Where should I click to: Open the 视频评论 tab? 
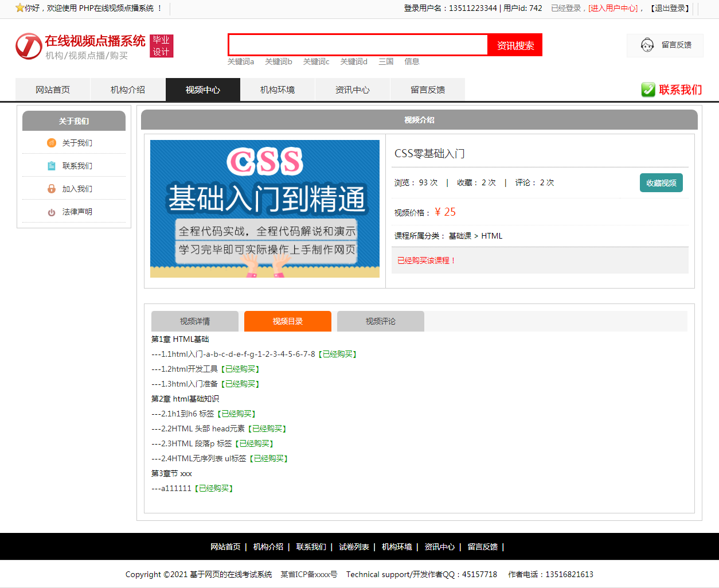point(380,321)
